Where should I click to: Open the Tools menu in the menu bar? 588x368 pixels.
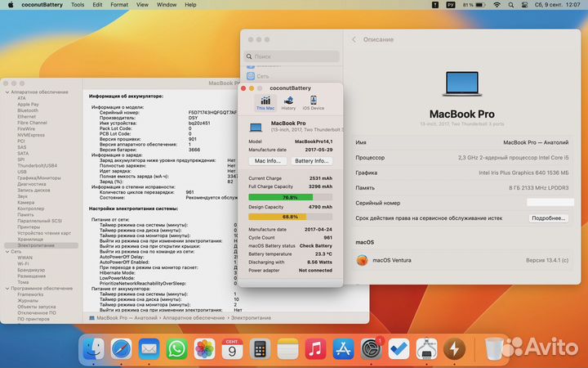pos(78,5)
